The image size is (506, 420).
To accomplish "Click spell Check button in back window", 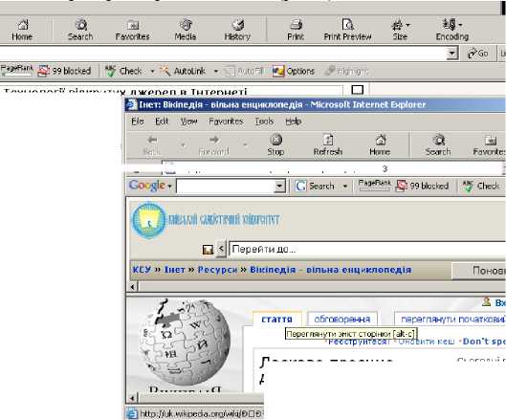I will coord(124,71).
